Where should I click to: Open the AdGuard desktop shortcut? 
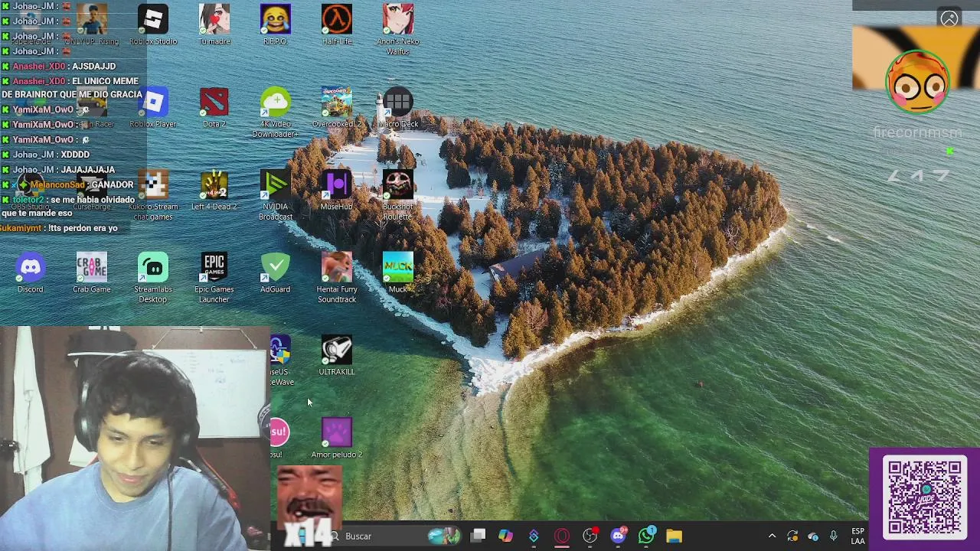tap(276, 272)
